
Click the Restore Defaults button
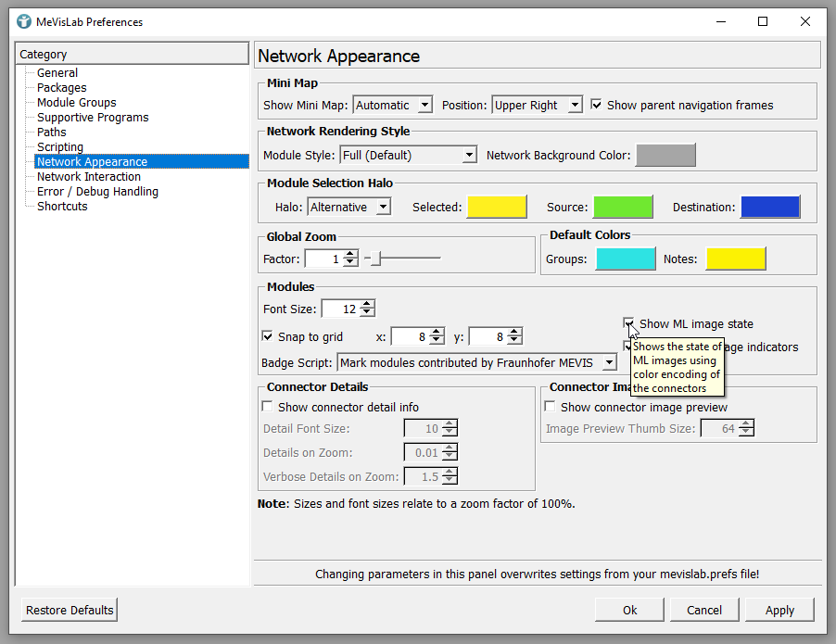coord(70,610)
